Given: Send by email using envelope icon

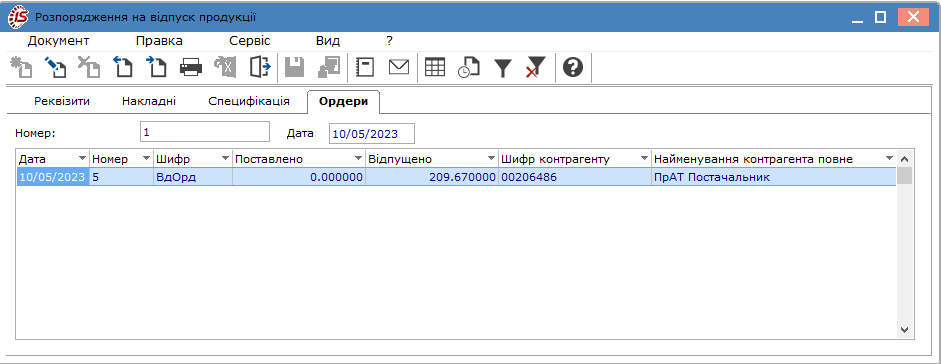Looking at the screenshot, I should pos(398,67).
